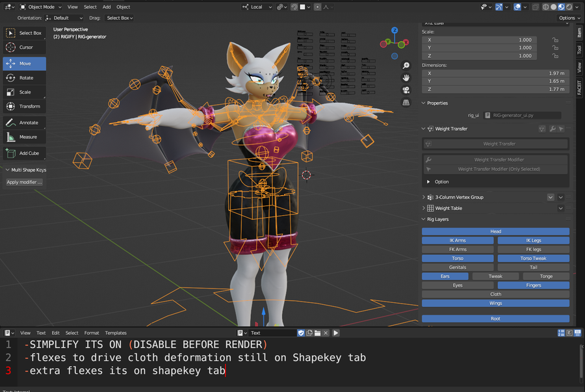This screenshot has width=585, height=392.
Task: Open the text editor Templates menu
Action: coord(116,333)
